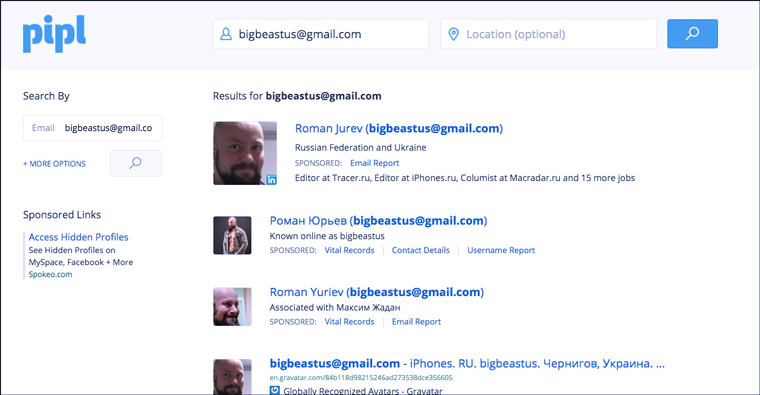The width and height of the screenshot is (760, 395).
Task: Open Access Hidden Profiles sponsored link
Action: tap(79, 237)
